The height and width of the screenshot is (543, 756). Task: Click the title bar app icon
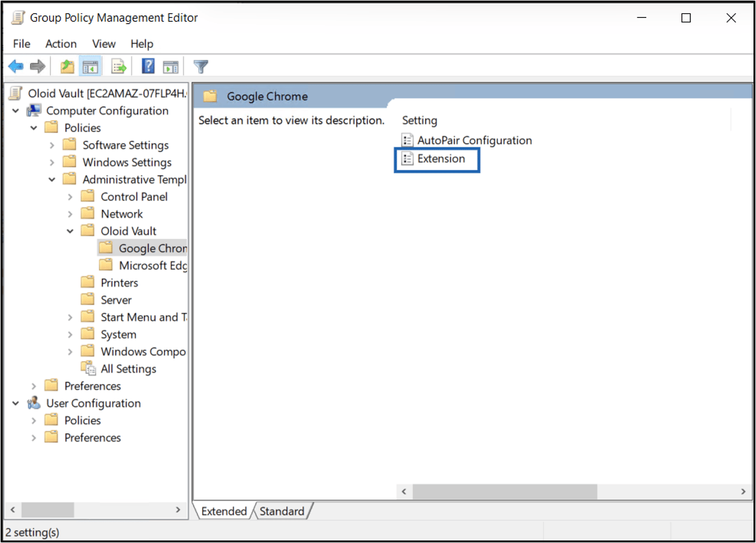(x=18, y=18)
